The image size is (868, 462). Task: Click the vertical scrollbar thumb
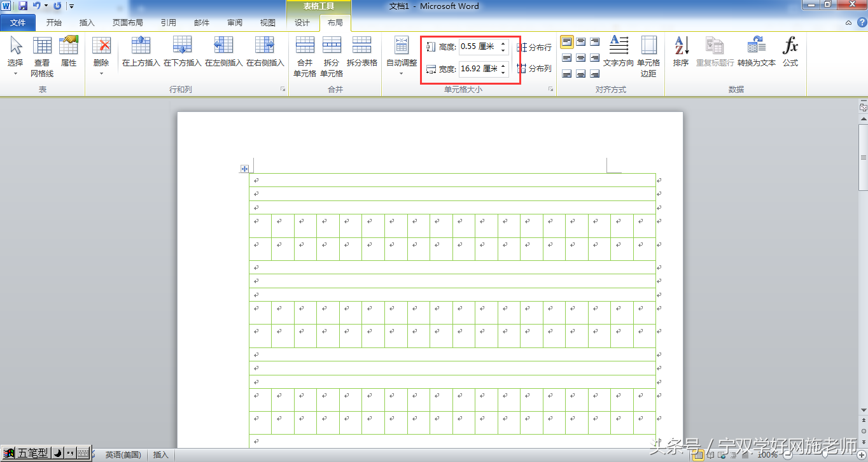(863, 158)
